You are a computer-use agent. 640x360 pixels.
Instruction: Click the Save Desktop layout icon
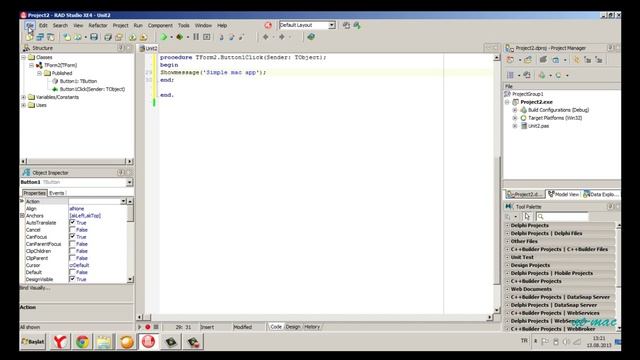point(346,25)
